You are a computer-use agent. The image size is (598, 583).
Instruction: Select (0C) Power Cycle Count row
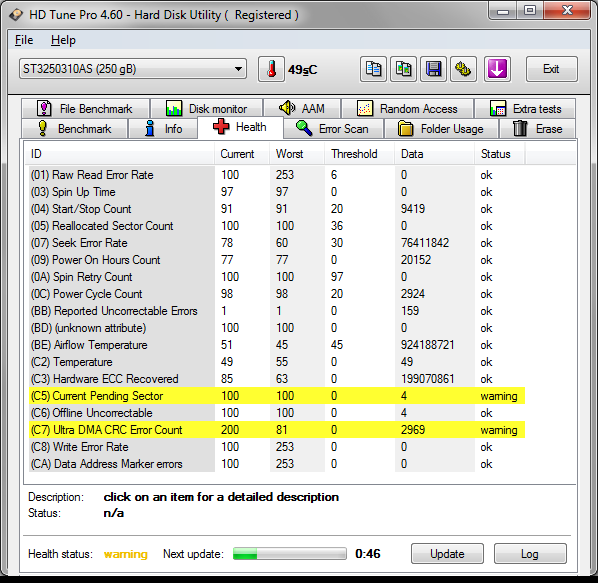[x=276, y=294]
